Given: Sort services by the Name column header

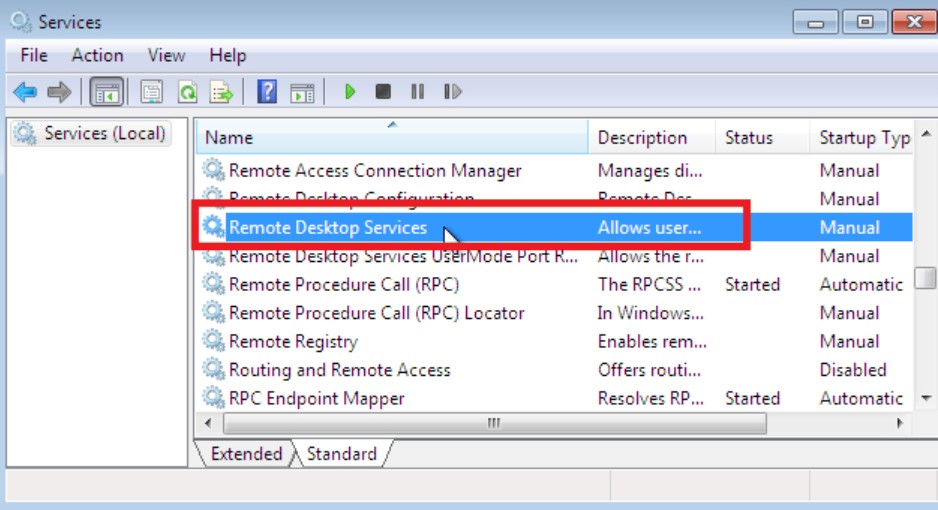Looking at the screenshot, I should tap(390, 138).
